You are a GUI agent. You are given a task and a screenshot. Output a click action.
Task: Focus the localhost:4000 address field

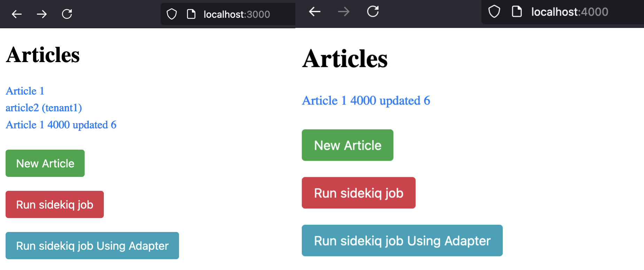tap(569, 12)
